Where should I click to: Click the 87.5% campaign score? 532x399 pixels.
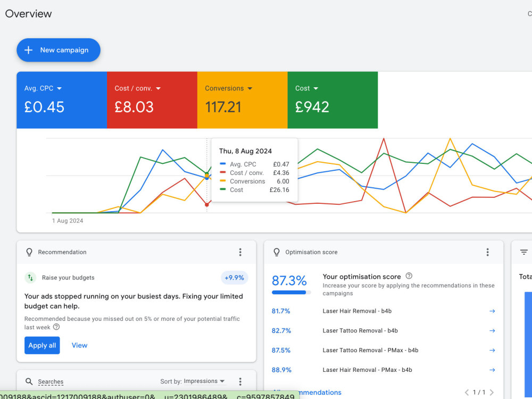tap(281, 351)
